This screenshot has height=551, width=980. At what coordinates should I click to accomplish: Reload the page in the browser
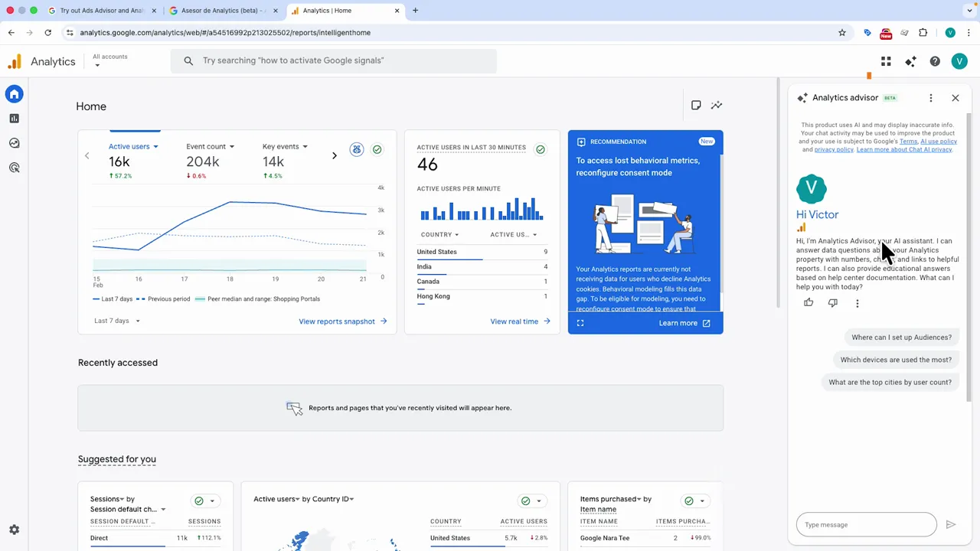coord(47,33)
